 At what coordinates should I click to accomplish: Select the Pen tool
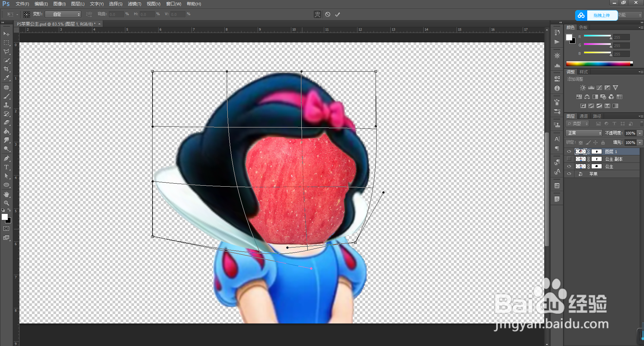coord(6,158)
